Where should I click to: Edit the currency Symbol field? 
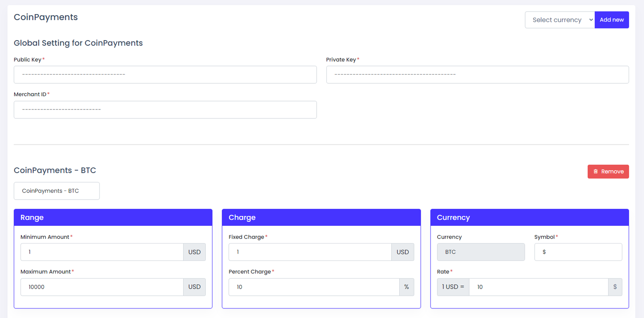pyautogui.click(x=578, y=252)
